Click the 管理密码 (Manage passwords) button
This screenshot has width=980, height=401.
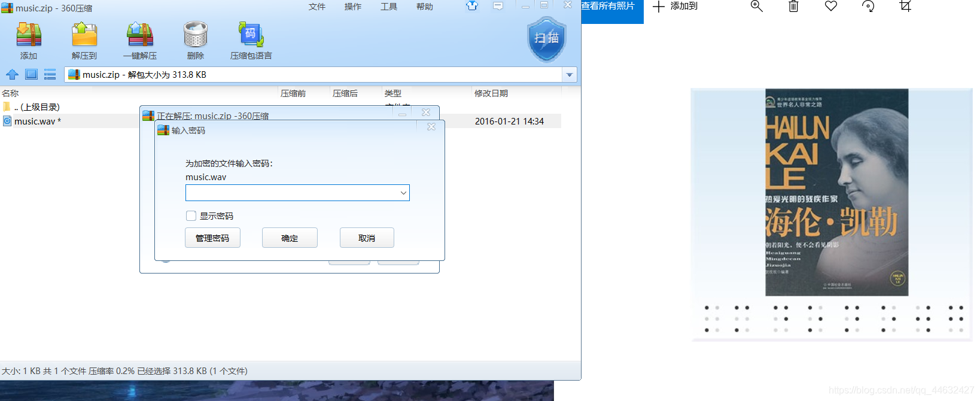(x=212, y=238)
